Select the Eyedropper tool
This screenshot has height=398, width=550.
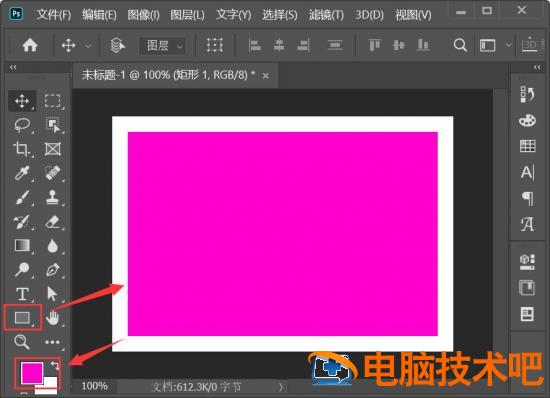[x=22, y=173]
